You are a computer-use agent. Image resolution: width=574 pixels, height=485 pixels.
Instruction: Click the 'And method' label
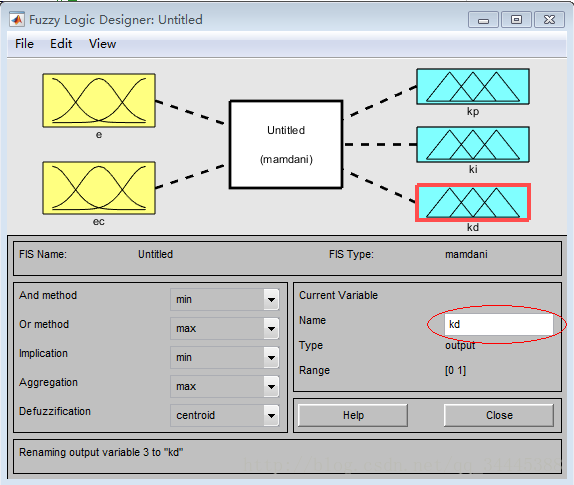click(48, 295)
